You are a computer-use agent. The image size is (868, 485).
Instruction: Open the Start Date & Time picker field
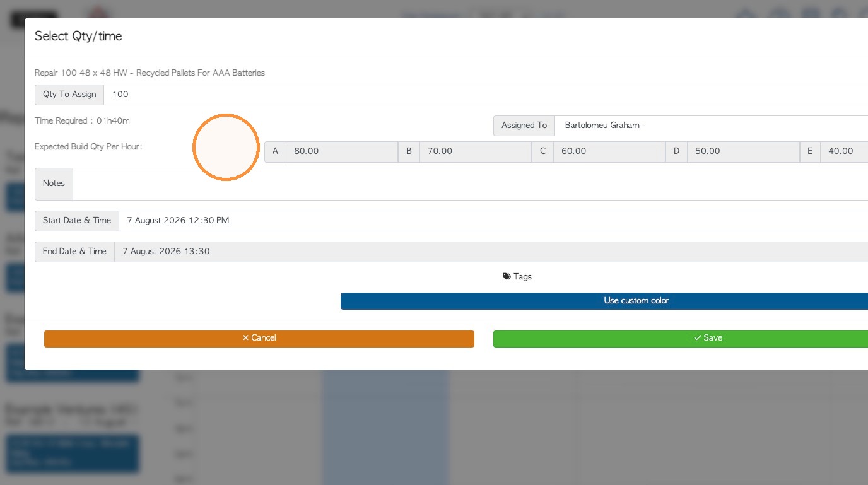[493, 221]
